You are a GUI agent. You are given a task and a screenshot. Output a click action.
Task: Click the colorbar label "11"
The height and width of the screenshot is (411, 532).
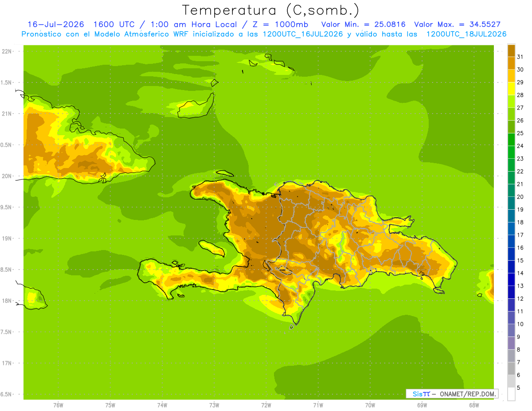[520, 311]
